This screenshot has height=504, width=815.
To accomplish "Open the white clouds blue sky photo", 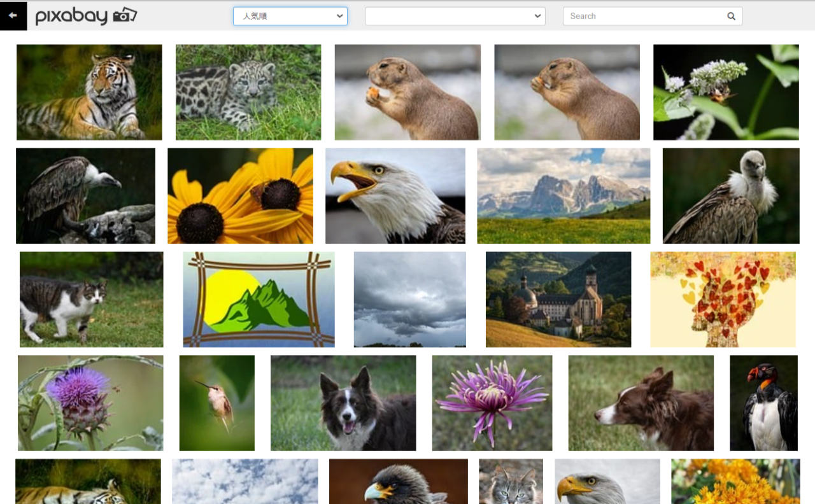I will coord(245,482).
